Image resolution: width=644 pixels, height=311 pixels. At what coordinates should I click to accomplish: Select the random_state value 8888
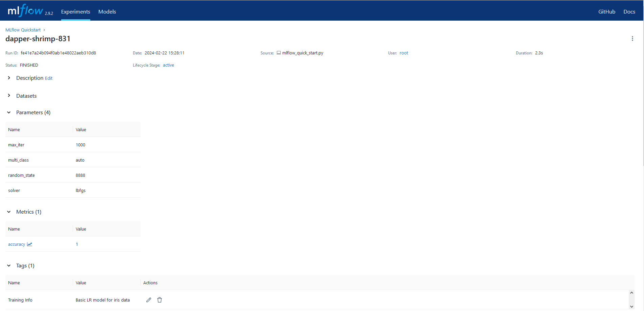point(80,175)
